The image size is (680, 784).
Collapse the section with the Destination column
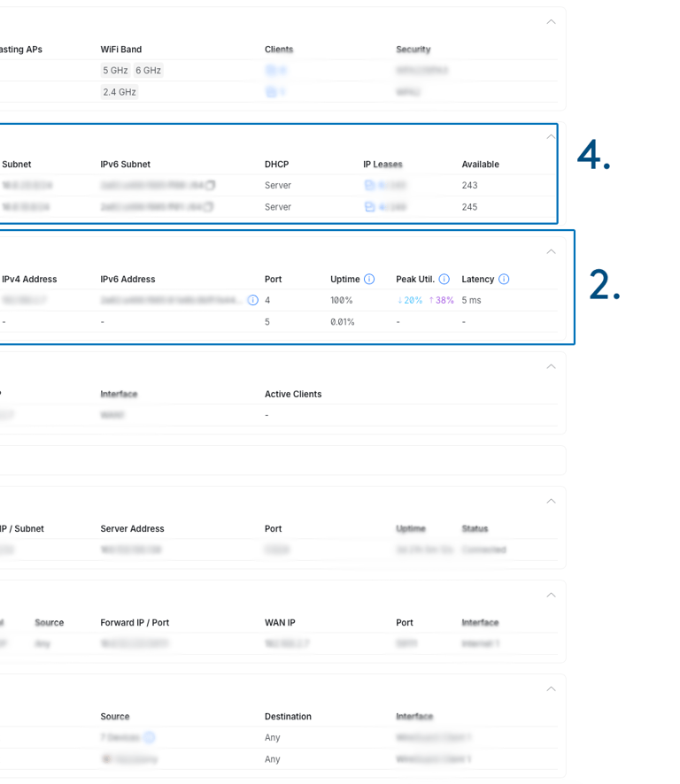pos(551,689)
